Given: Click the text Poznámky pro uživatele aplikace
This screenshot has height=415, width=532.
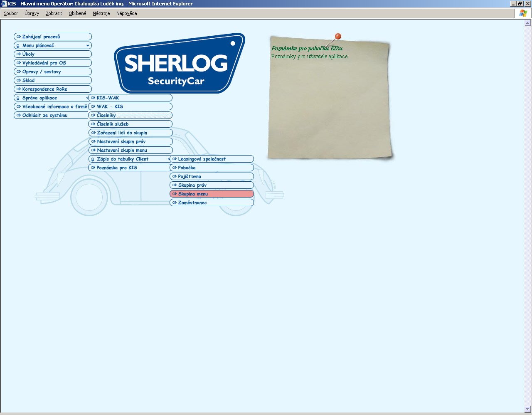Looking at the screenshot, I should tap(310, 56).
